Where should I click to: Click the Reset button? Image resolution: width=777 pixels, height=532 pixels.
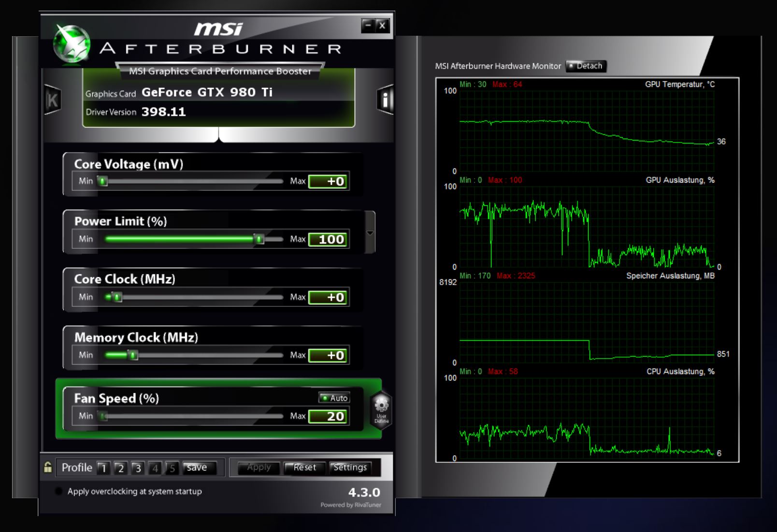[304, 467]
